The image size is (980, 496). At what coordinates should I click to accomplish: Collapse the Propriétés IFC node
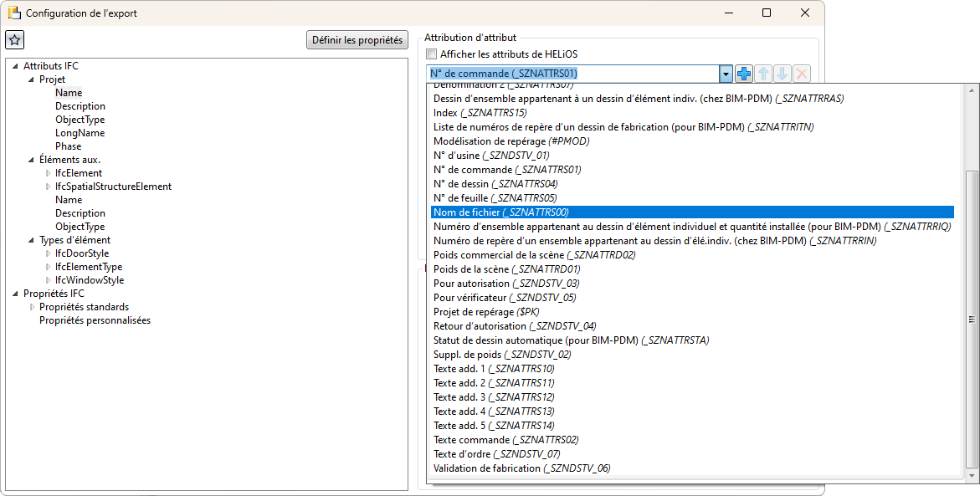tap(16, 294)
